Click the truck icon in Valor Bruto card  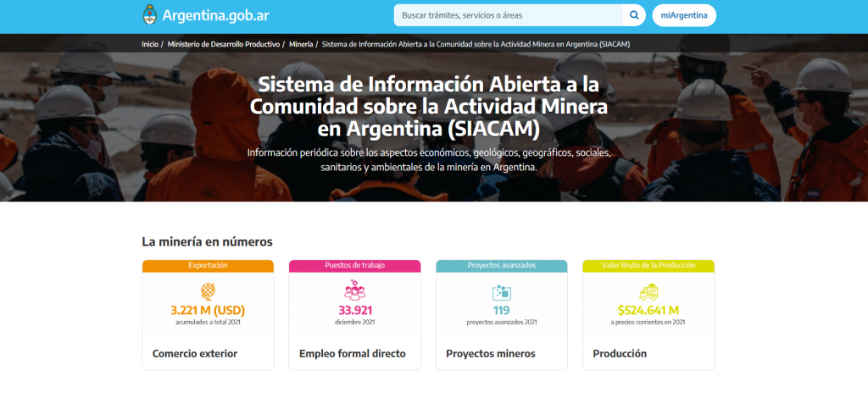click(648, 292)
